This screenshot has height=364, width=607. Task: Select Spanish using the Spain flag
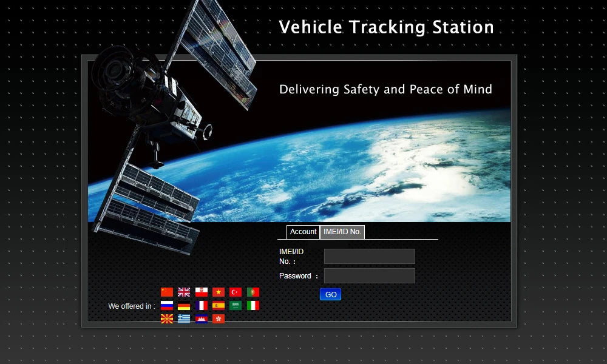pyautogui.click(x=219, y=306)
